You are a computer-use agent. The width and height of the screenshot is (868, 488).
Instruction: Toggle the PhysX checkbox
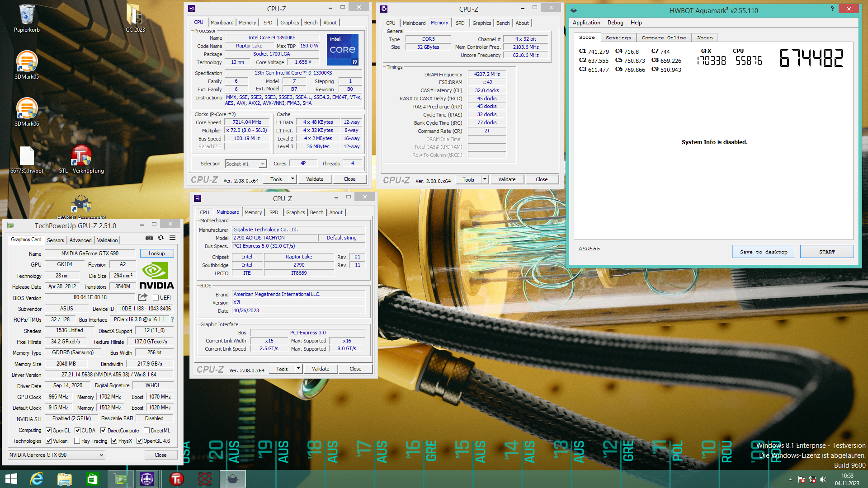[114, 441]
